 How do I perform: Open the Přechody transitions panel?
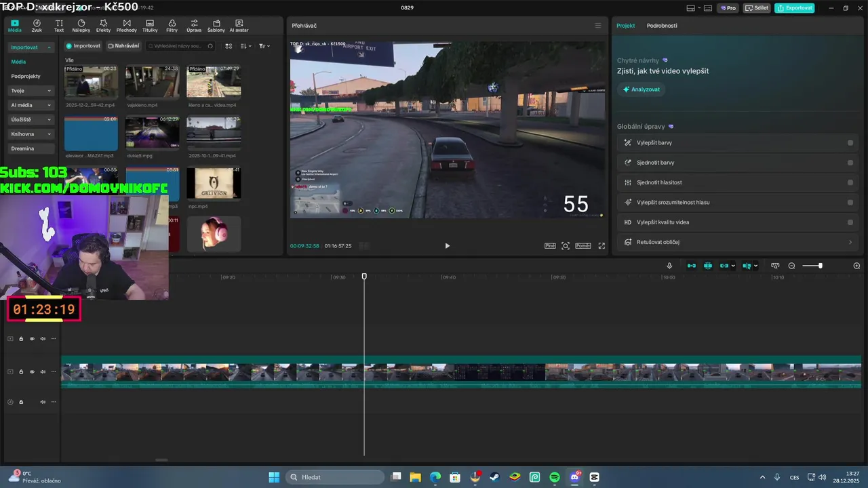coord(126,26)
